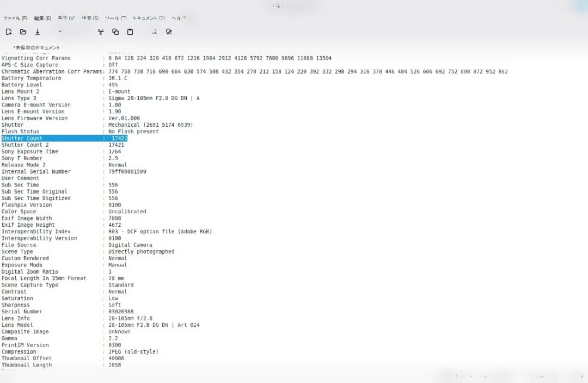Open the ドキュメント (D) menu

(x=149, y=18)
